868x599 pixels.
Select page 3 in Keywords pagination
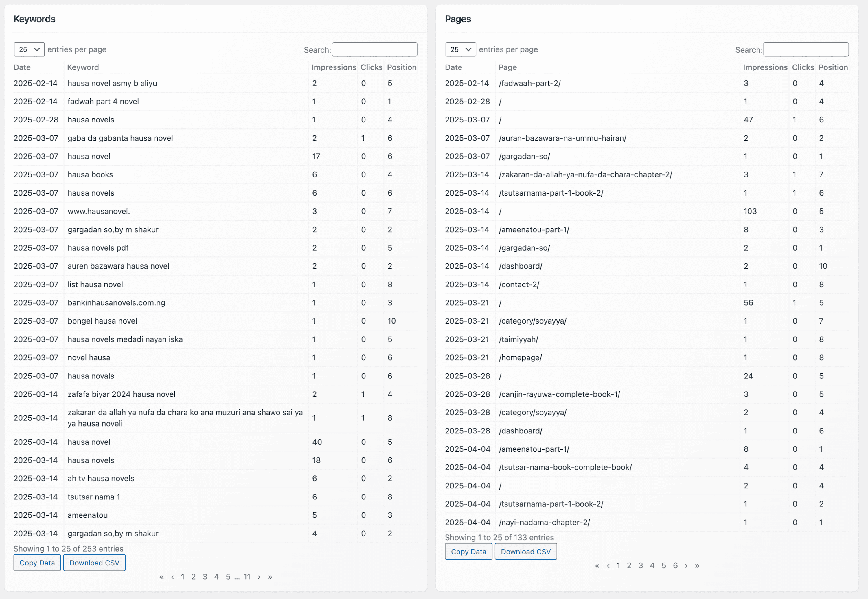(x=205, y=577)
